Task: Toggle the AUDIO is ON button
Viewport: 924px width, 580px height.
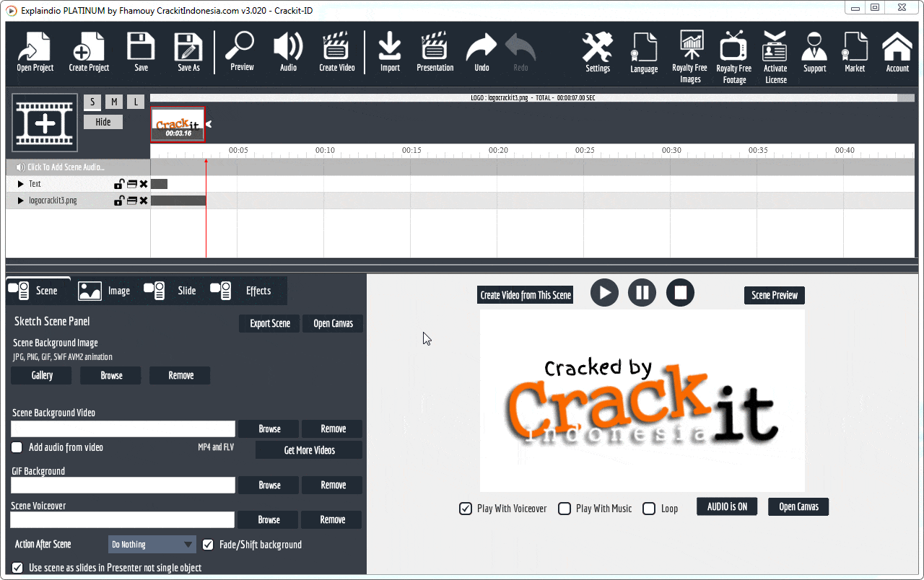Action: (727, 506)
